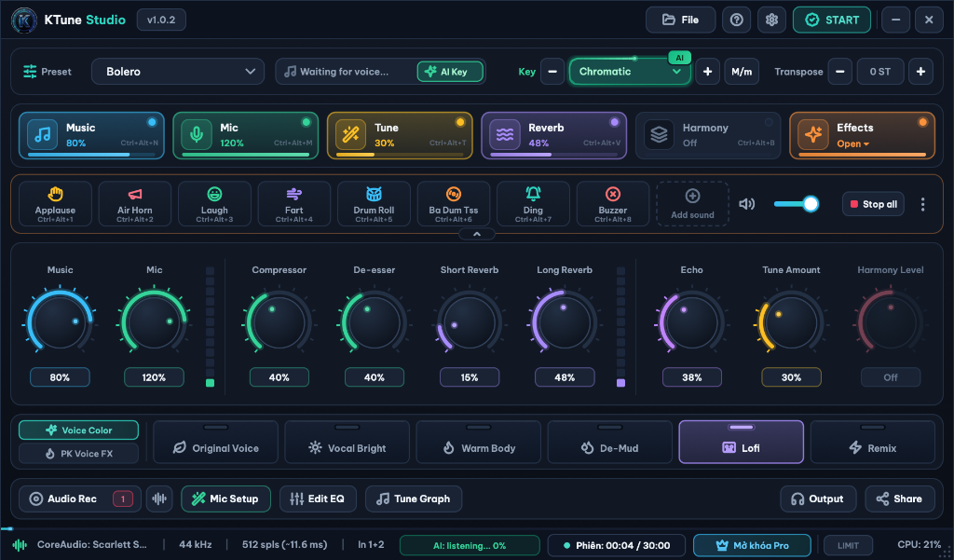Toggle the M/m major minor button
954x560 pixels.
[742, 72]
